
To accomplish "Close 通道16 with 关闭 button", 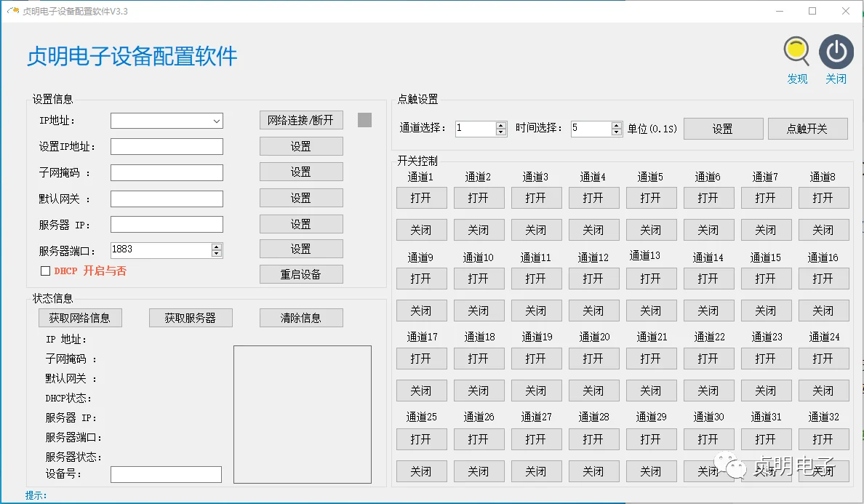I will point(824,311).
